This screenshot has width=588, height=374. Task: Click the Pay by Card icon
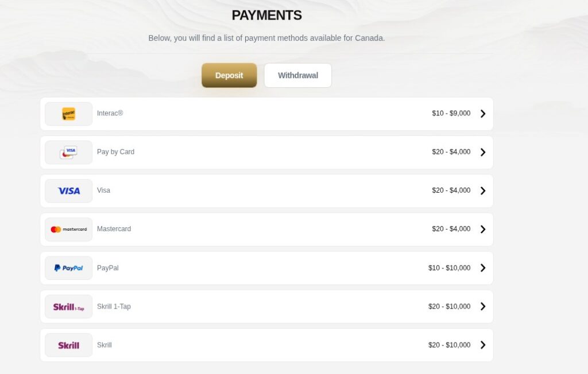click(x=69, y=153)
